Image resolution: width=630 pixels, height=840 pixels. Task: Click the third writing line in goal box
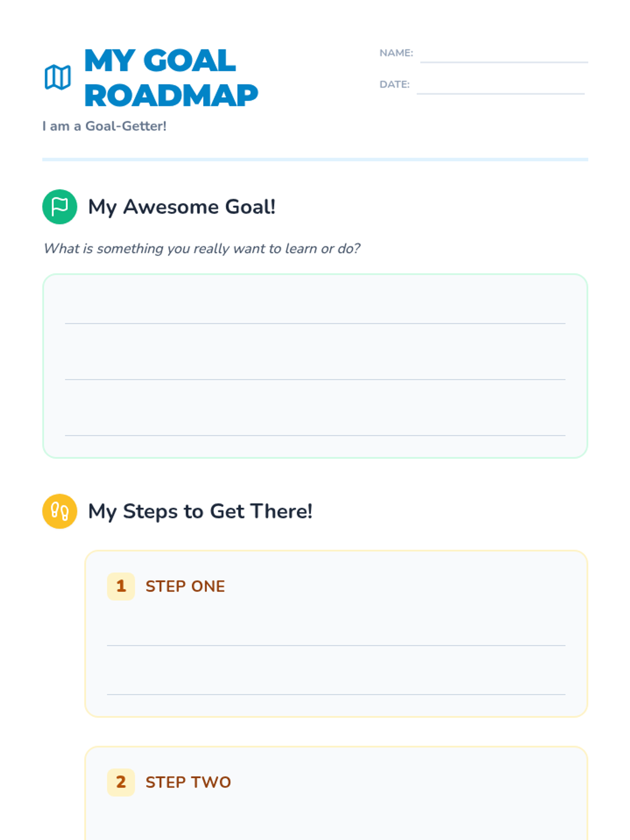315,435
